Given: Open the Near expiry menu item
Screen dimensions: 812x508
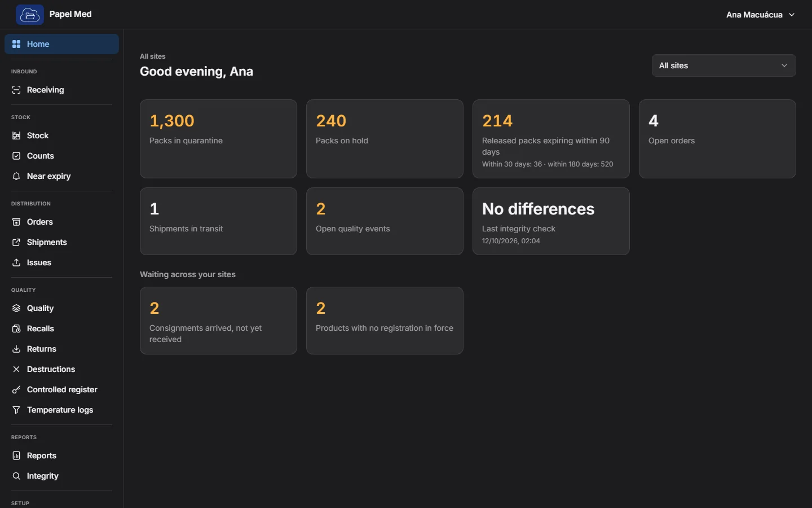Looking at the screenshot, I should 61,176.
